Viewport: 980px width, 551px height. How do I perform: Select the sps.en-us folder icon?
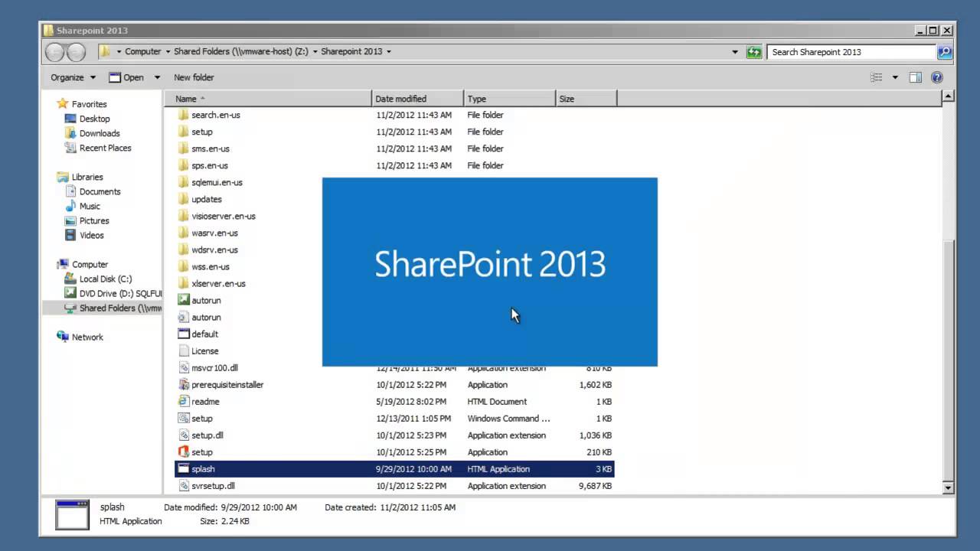[x=183, y=165]
